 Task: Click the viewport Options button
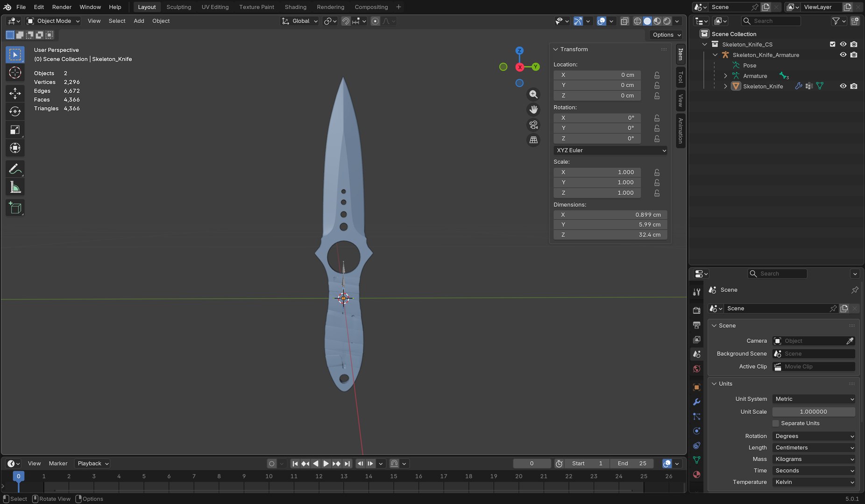pyautogui.click(x=667, y=35)
